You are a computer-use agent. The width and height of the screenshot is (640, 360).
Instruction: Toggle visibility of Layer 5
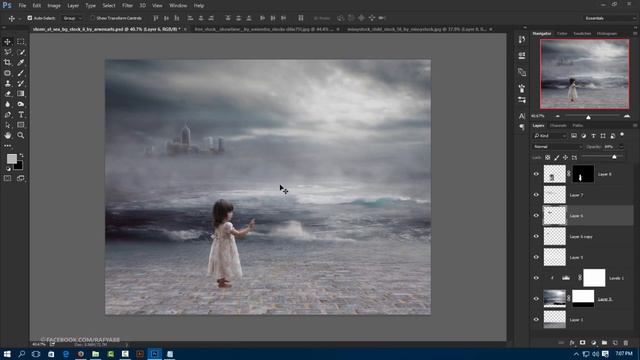(536, 257)
